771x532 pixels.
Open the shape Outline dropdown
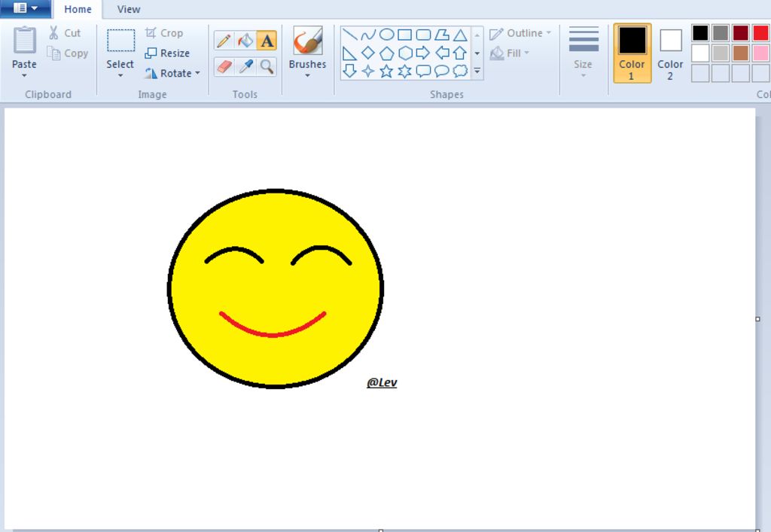[520, 33]
